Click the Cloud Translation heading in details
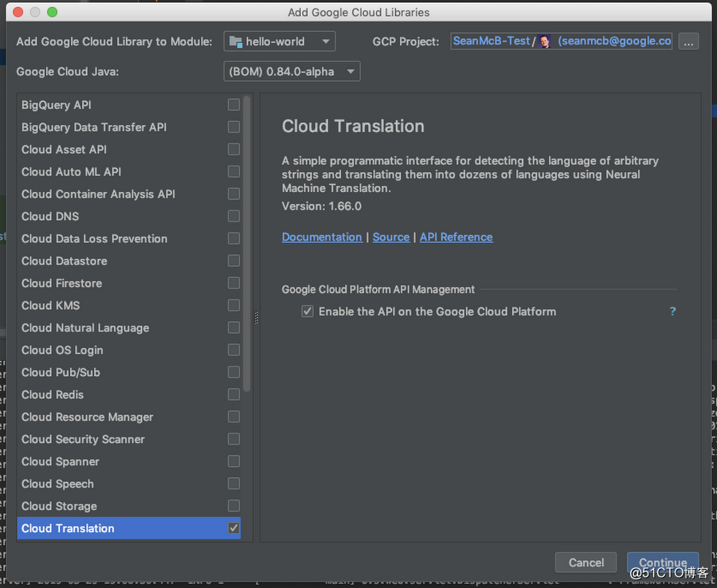 coord(353,126)
